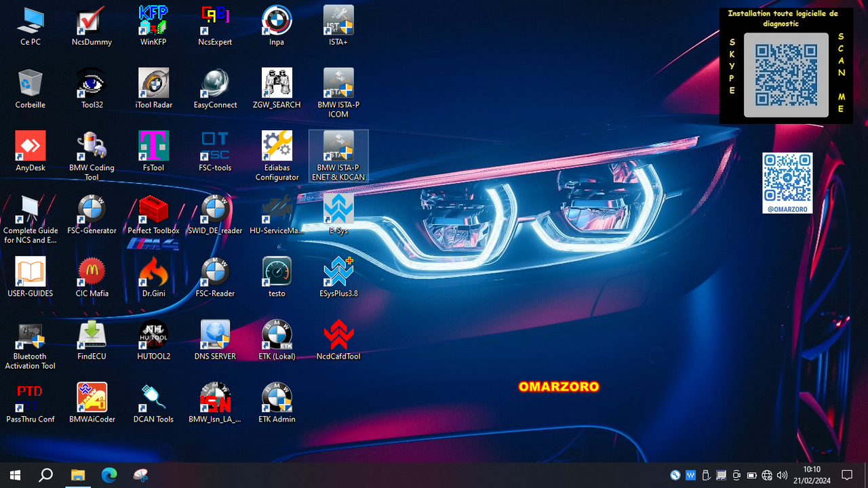Select the SWID_DE_reader icon
Screen dimensions: 868x488
coord(215,215)
